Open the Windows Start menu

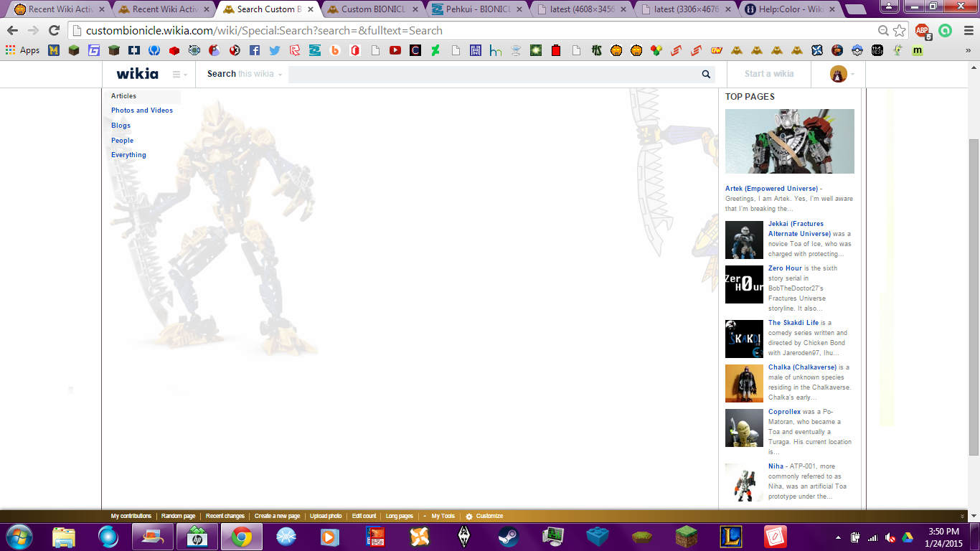click(18, 537)
